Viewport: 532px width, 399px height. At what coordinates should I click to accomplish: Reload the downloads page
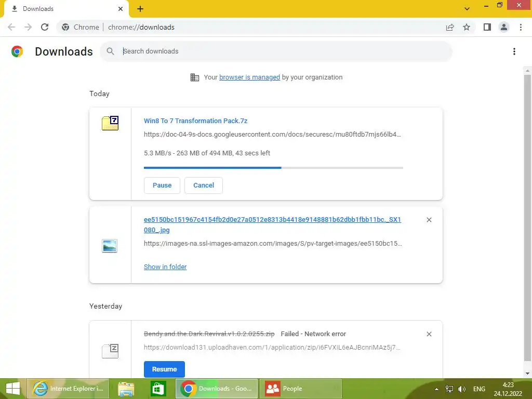45,27
